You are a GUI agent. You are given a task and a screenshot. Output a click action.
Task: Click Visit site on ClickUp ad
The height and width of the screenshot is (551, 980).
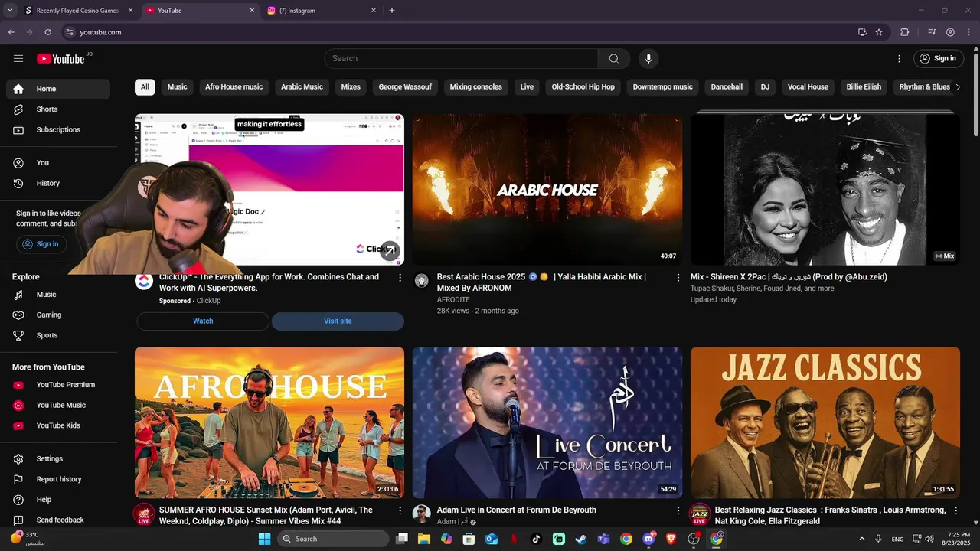click(x=338, y=321)
